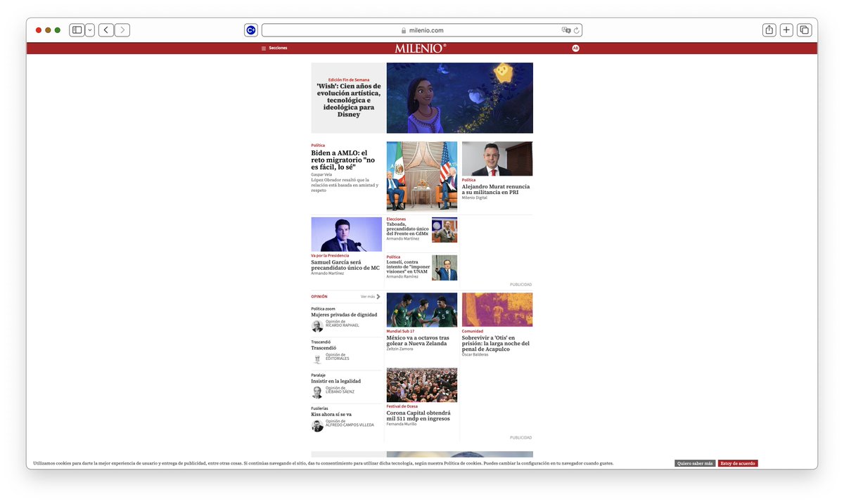Click the 'Festival de Ocesa' category label
Screen dimensions: 844x504
tap(402, 406)
